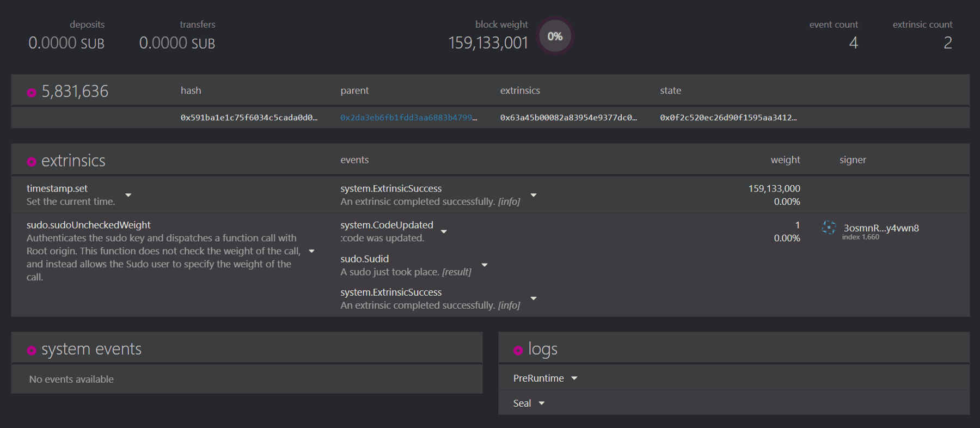The width and height of the screenshot is (980, 428).
Task: Expand the sudo row's system.ExtrinsicSuccess event
Action: [x=534, y=298]
